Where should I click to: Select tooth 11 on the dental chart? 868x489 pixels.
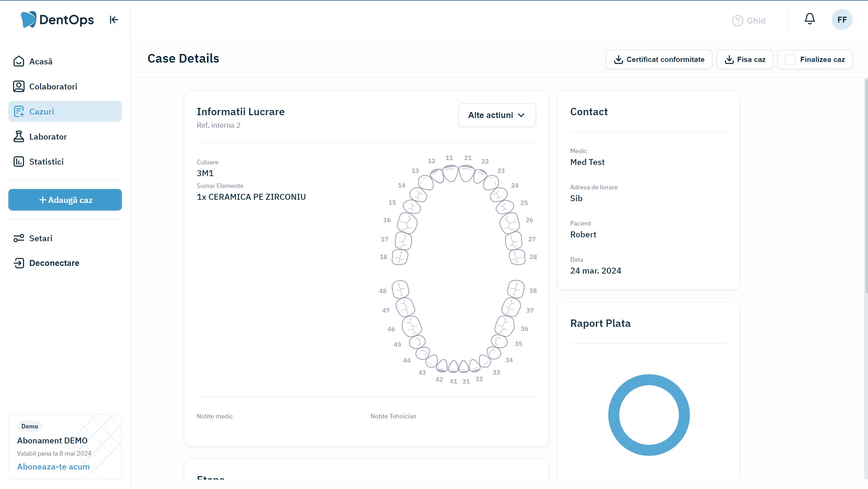tap(450, 173)
